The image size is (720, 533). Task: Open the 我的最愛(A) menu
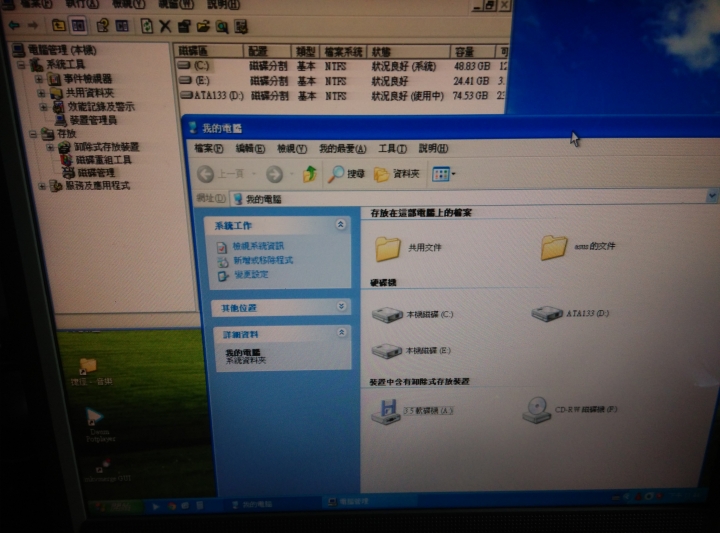click(343, 149)
